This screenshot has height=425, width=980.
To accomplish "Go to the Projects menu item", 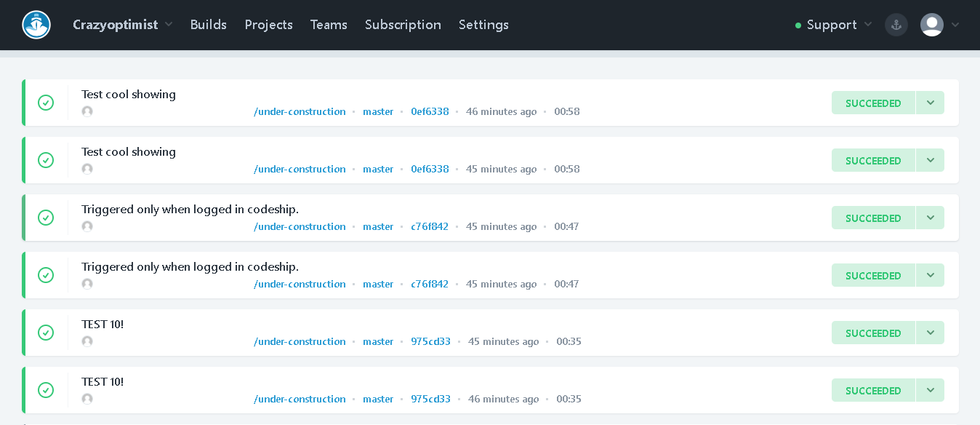I will (268, 25).
